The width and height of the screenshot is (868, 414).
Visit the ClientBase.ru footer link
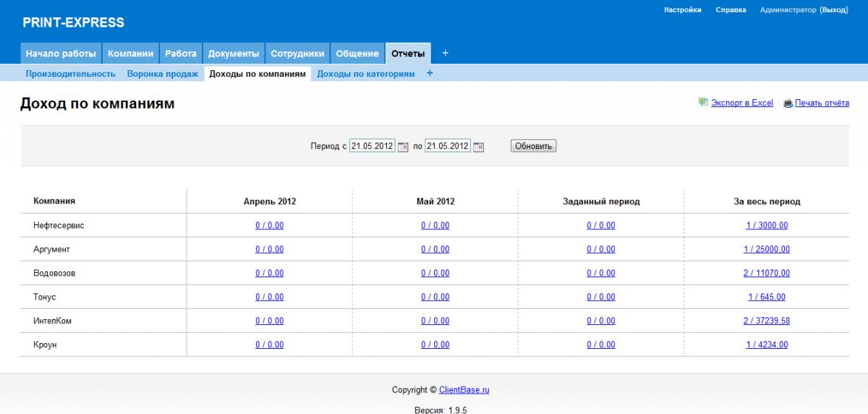[464, 390]
